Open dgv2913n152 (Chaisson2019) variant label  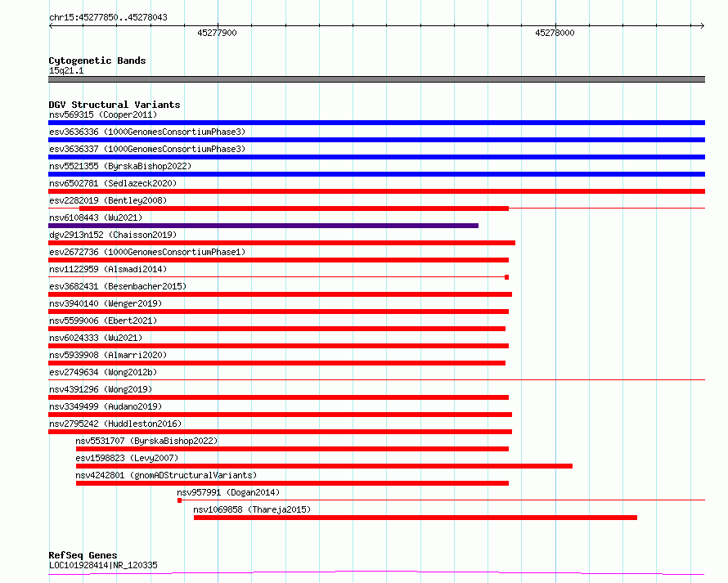pos(113,235)
